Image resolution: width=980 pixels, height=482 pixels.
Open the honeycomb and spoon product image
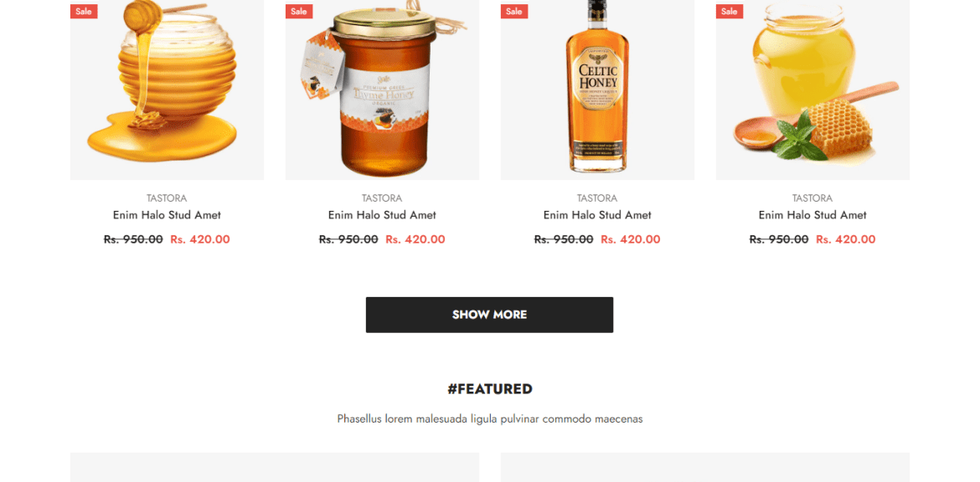(x=812, y=90)
